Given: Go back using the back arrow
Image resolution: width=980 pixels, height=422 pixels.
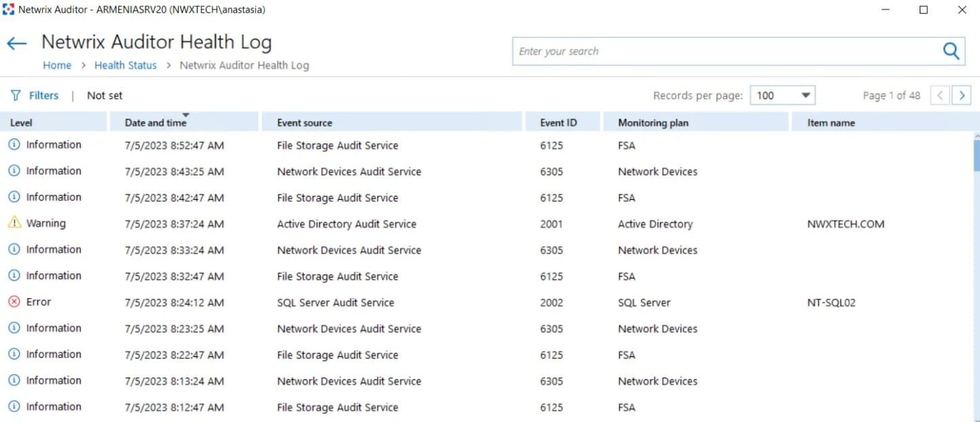Looking at the screenshot, I should click(16, 44).
